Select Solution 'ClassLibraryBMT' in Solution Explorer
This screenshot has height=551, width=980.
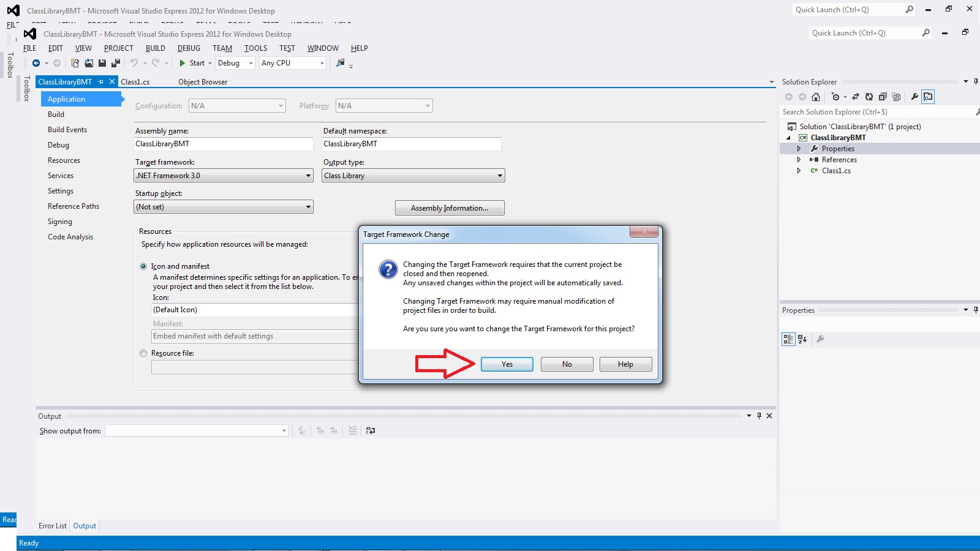click(x=860, y=127)
